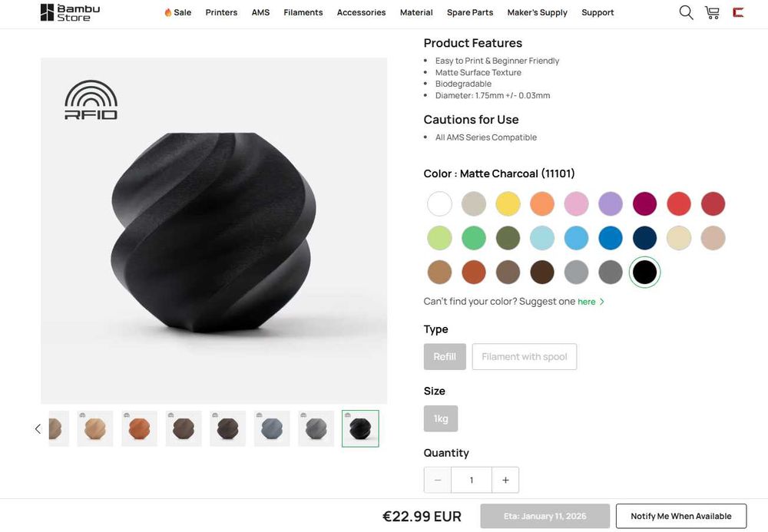The image size is (768, 532).
Task: Open the Printers menu
Action: [221, 12]
